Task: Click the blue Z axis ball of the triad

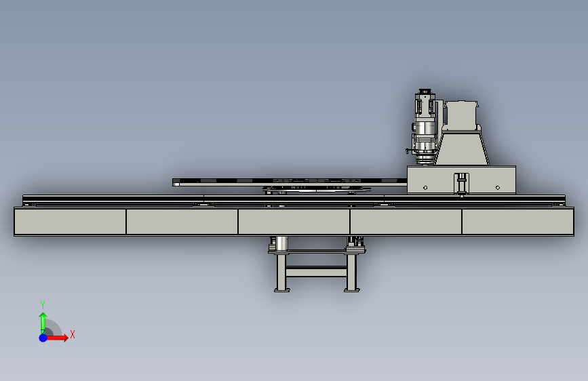Action: [x=43, y=338]
